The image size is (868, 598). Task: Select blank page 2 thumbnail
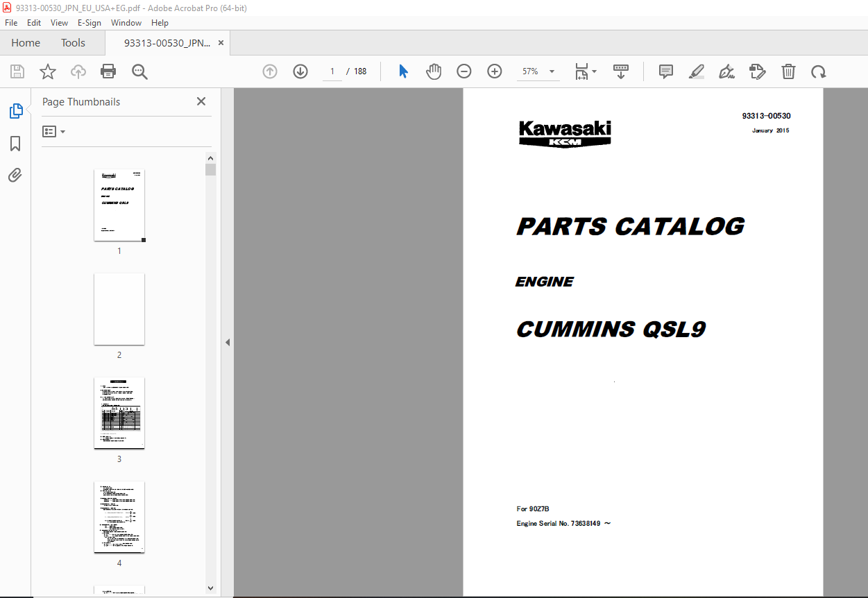(119, 309)
